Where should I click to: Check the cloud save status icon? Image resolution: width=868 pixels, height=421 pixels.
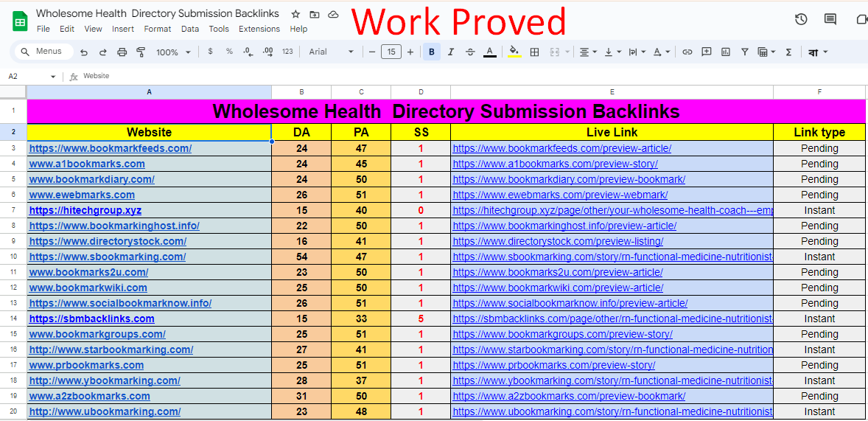pos(333,15)
